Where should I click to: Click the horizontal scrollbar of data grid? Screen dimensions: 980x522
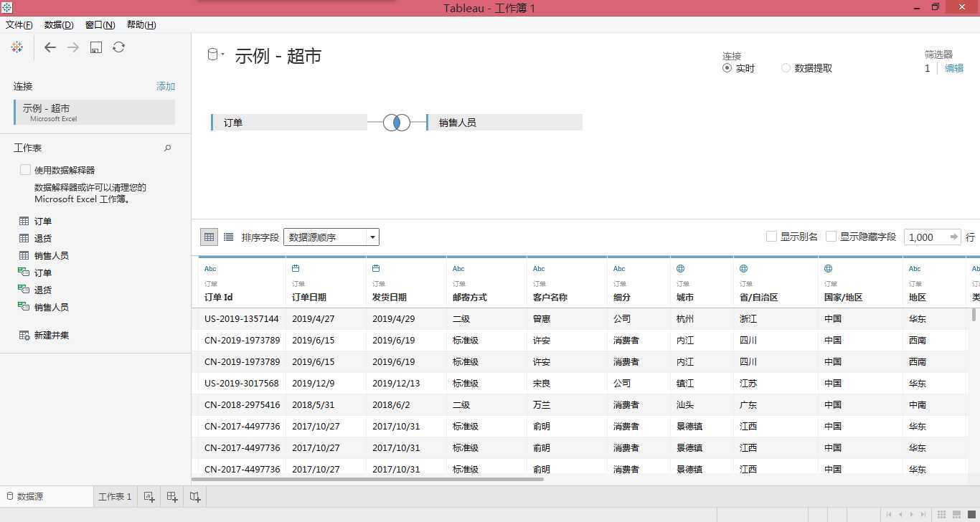(x=367, y=478)
